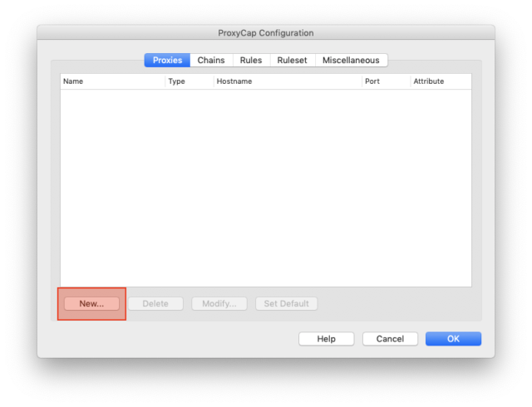Viewport: 532px width, 407px height.
Task: Sort by the Attribute column header
Action: tap(441, 81)
